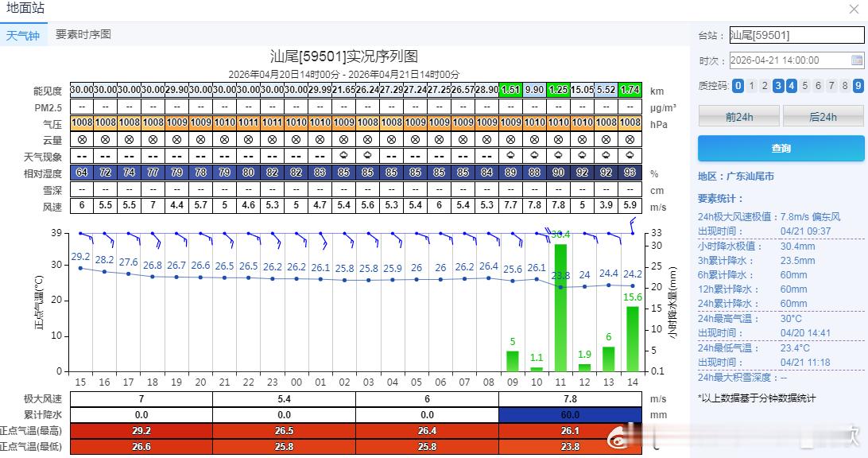The width and height of the screenshot is (868, 458).
Task: Click the relative humidity cell 64
Action: click(82, 173)
